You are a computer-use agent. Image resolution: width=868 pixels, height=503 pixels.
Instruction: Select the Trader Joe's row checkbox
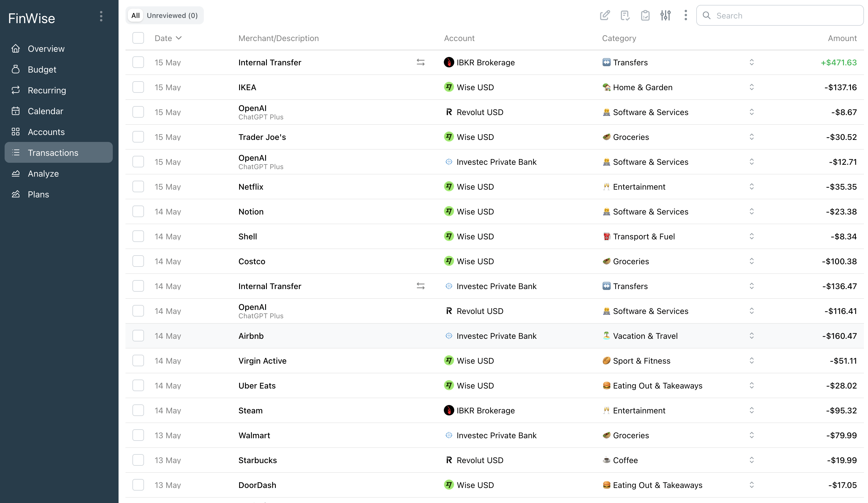coord(138,137)
